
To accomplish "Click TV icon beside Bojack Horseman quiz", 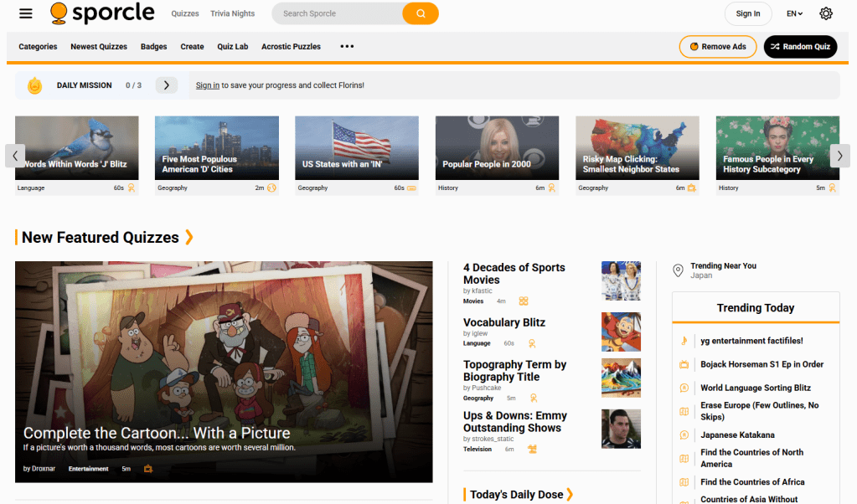I will (684, 364).
